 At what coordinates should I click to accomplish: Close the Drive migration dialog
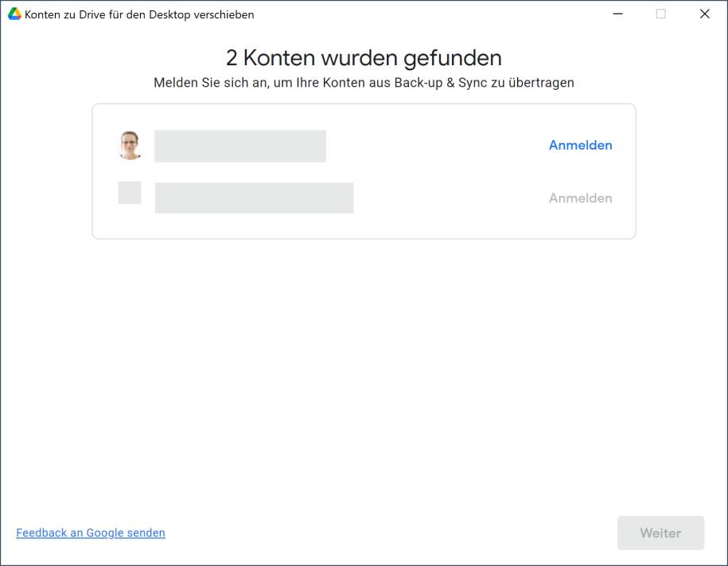[x=704, y=14]
